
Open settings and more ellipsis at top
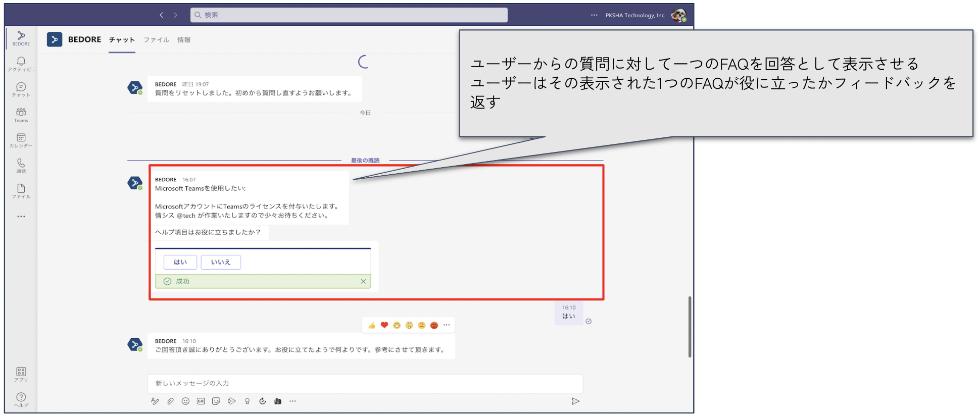click(x=594, y=15)
